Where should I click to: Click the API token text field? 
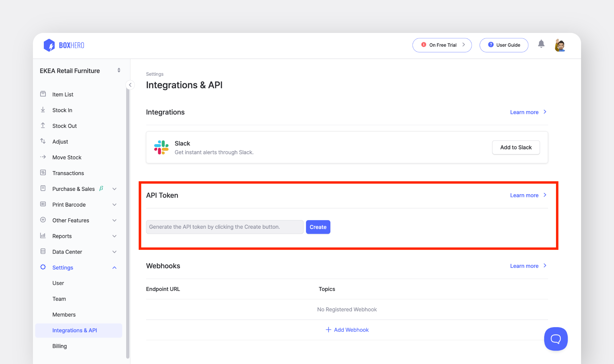(224, 227)
